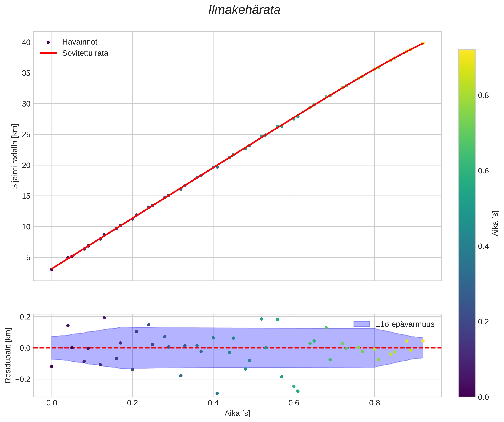
Task: Click the purple bottom of the colorbar
Action: click(467, 393)
